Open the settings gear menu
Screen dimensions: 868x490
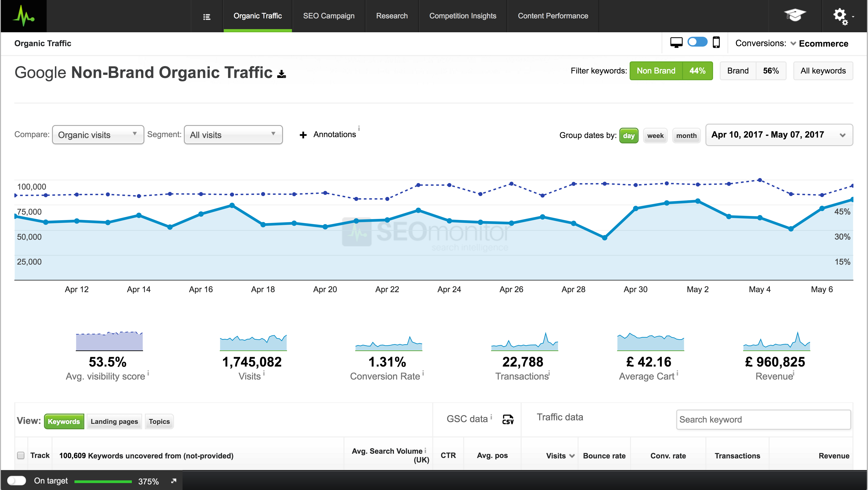coord(840,16)
